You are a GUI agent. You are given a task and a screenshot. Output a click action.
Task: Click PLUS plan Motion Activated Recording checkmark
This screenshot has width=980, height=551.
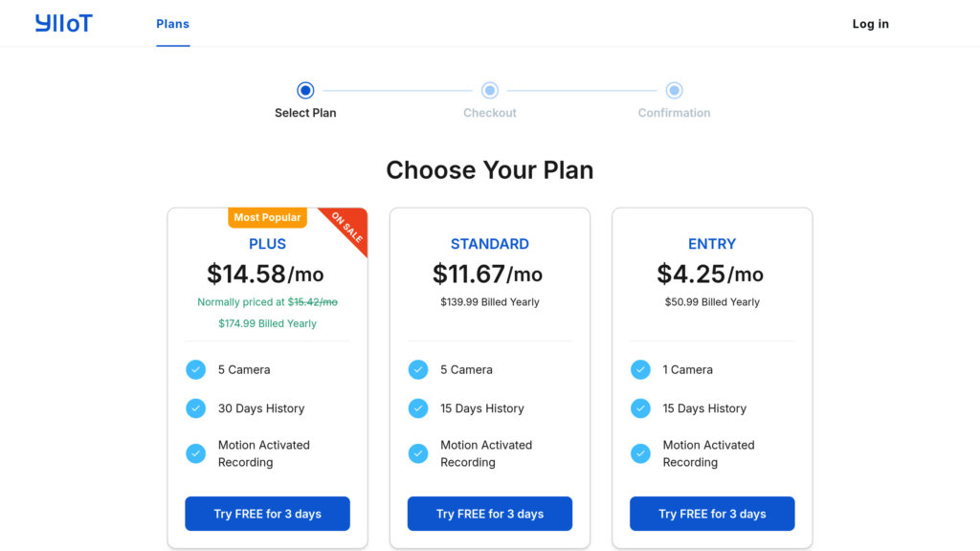pos(196,453)
